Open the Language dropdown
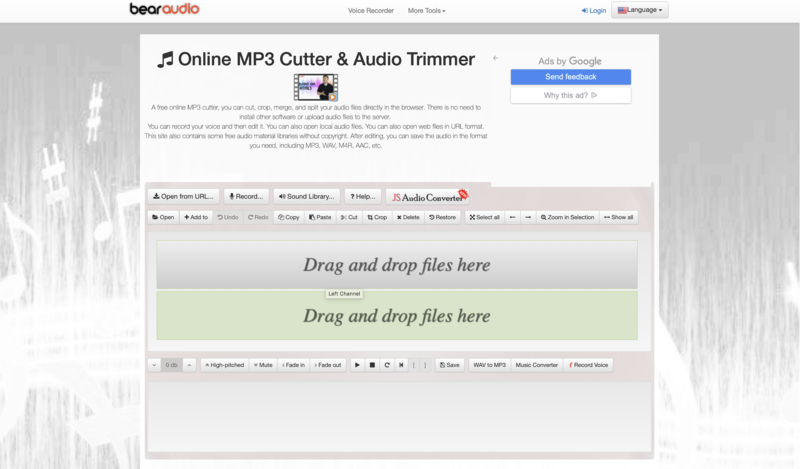Viewport: 800px width, 469px height. tap(639, 10)
